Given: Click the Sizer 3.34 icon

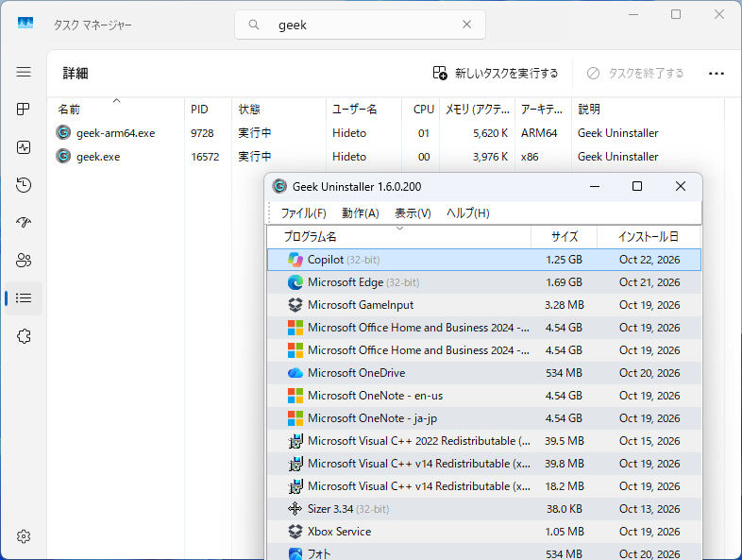Looking at the screenshot, I should coord(295,509).
